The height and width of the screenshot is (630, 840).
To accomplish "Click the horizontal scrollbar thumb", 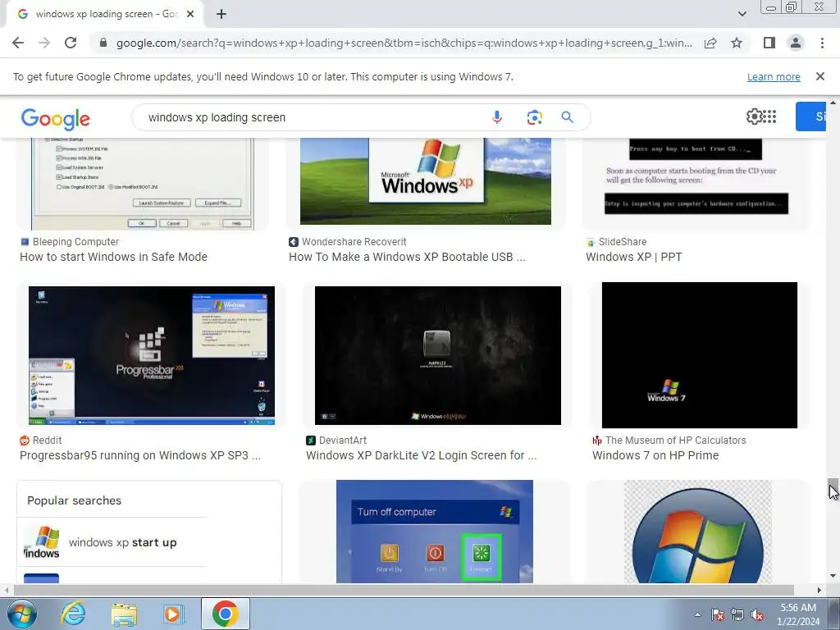I will [x=404, y=590].
